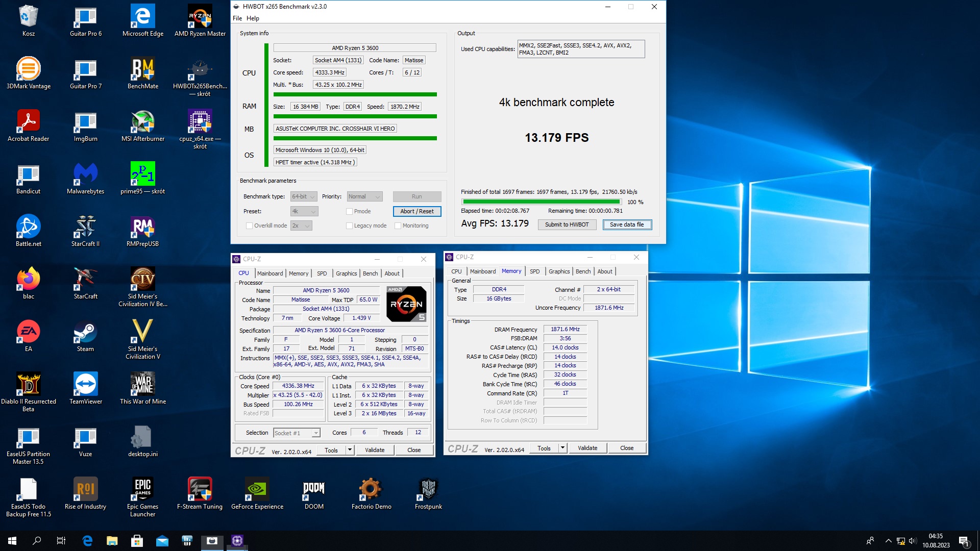
Task: Click Abort / Reset button
Action: point(417,211)
